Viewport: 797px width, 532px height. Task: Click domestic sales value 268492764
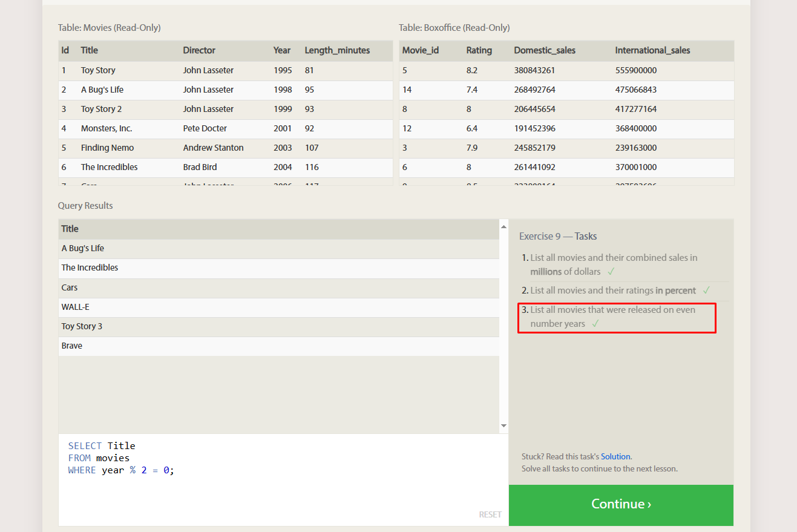point(535,90)
